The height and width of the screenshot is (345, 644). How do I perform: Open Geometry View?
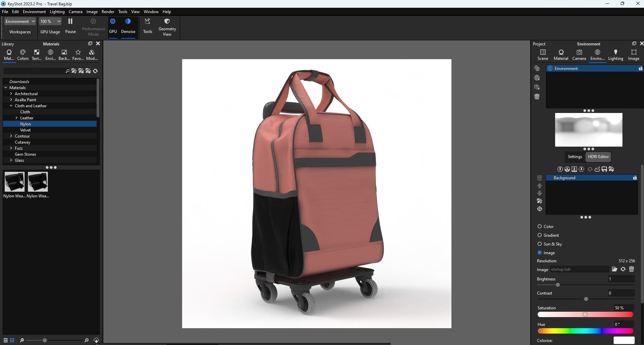coord(167,27)
